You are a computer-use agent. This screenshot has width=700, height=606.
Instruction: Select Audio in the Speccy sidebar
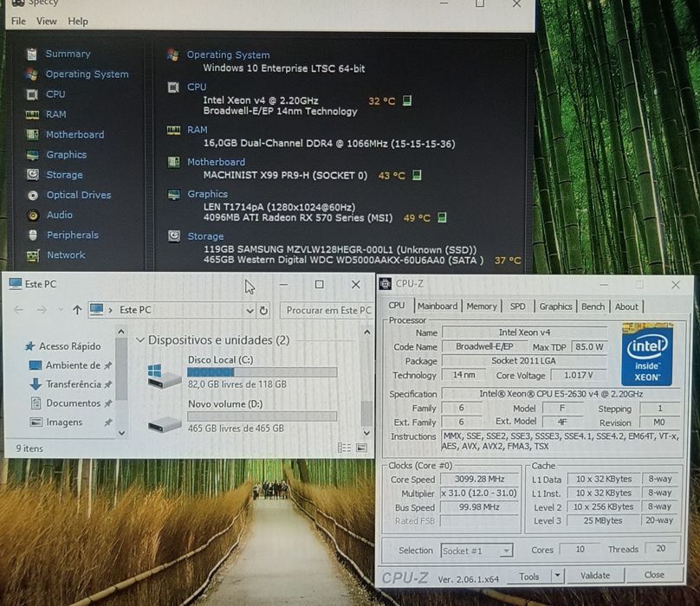tap(60, 215)
